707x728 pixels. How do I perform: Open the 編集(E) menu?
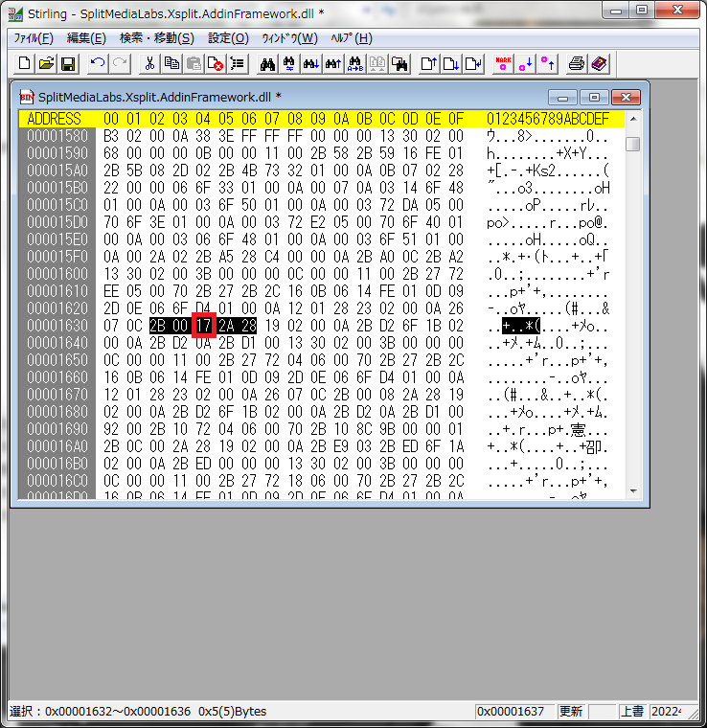coord(86,38)
